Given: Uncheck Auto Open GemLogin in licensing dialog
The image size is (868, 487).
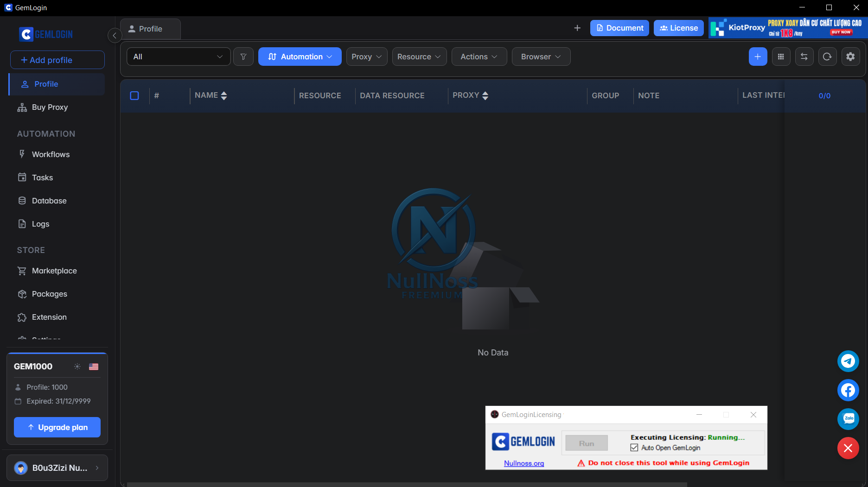Looking at the screenshot, I should pyautogui.click(x=634, y=448).
